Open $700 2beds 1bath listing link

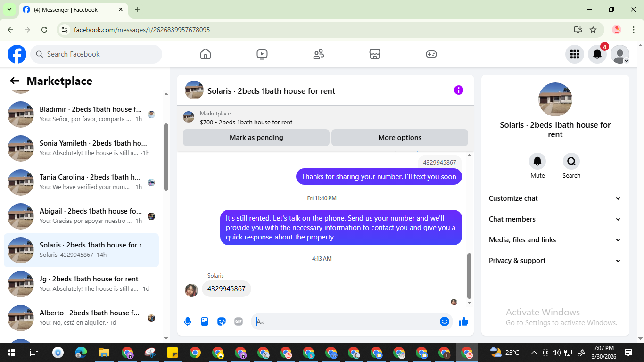246,122
